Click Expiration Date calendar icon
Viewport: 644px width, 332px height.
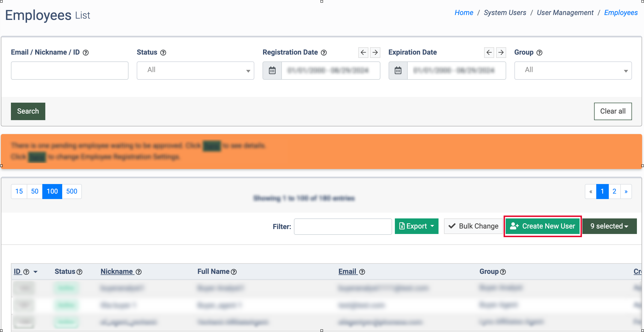click(398, 70)
